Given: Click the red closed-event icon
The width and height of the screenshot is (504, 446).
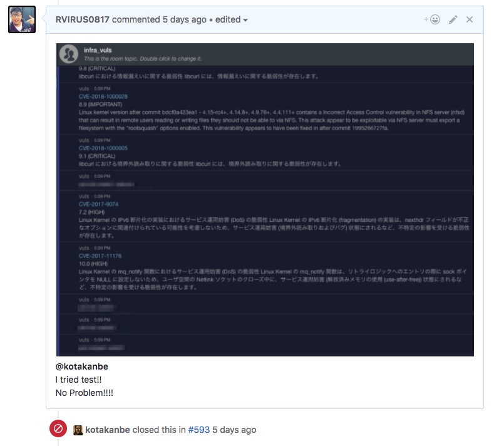Looking at the screenshot, I should tap(58, 430).
